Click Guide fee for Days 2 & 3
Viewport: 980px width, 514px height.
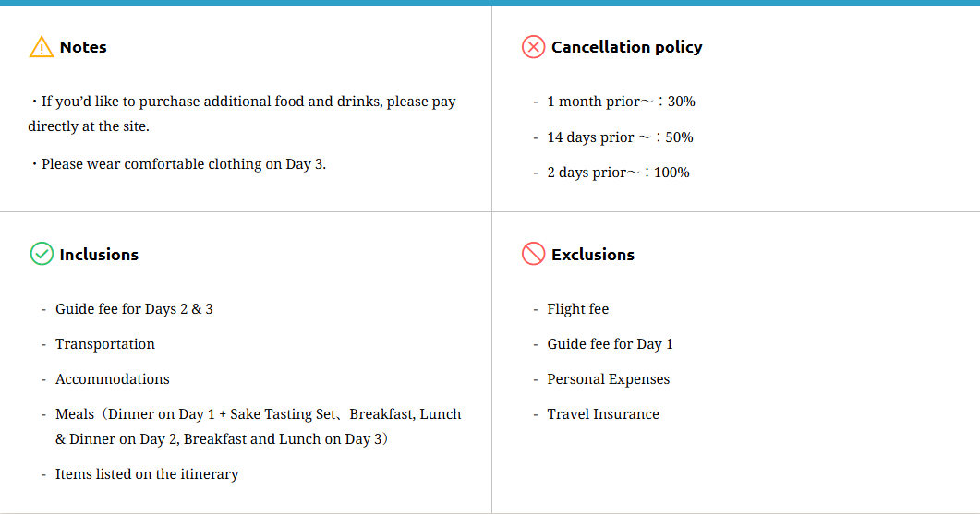[x=134, y=309]
